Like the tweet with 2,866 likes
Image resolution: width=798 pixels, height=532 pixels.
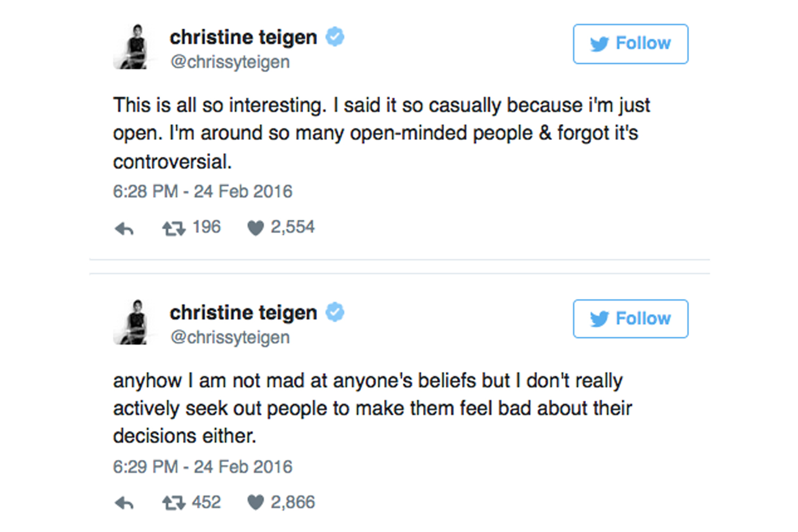pyautogui.click(x=256, y=503)
